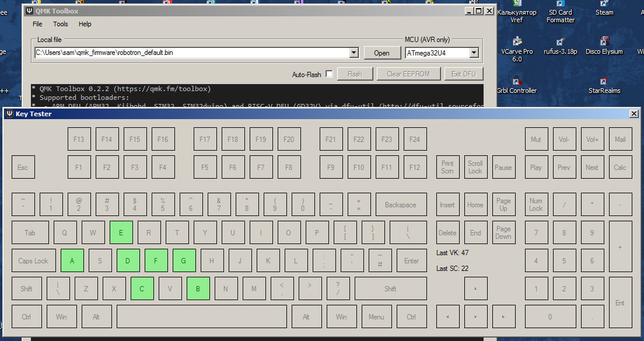Click the F24 key

415,139
